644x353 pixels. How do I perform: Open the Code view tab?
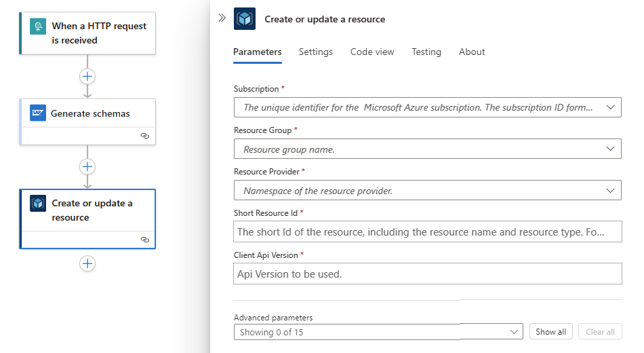click(x=372, y=52)
